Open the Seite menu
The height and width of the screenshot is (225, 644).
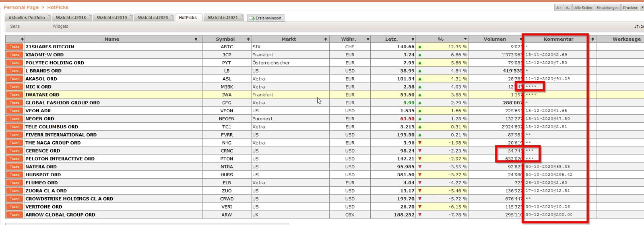pos(15,27)
